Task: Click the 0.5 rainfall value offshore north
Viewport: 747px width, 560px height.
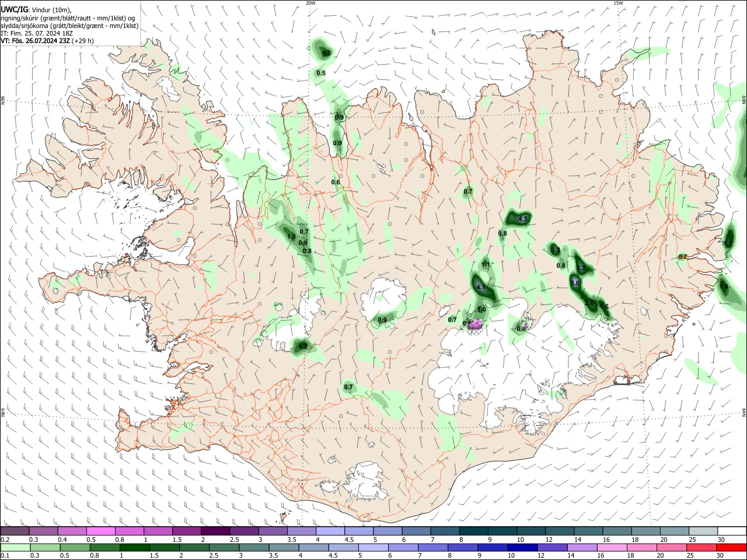Action: (321, 73)
